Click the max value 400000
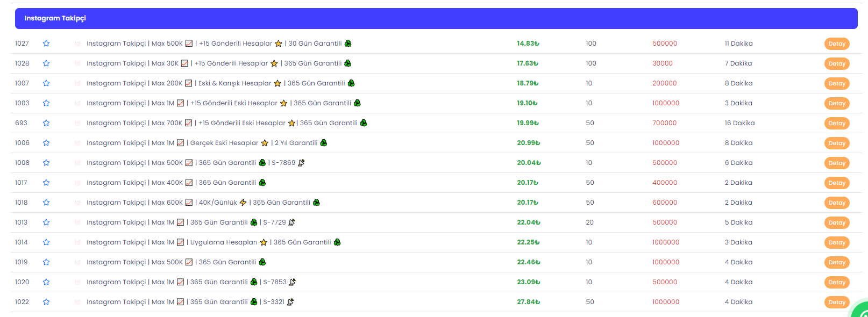Screen dimensions: 868x317 pos(665,183)
